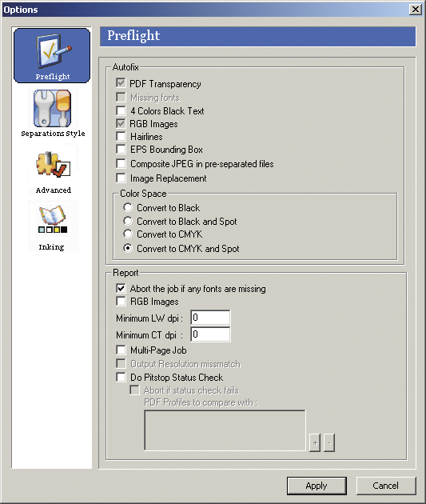This screenshot has width=426, height=504.
Task: Click the Minimum LW dpi field
Action: click(x=210, y=318)
